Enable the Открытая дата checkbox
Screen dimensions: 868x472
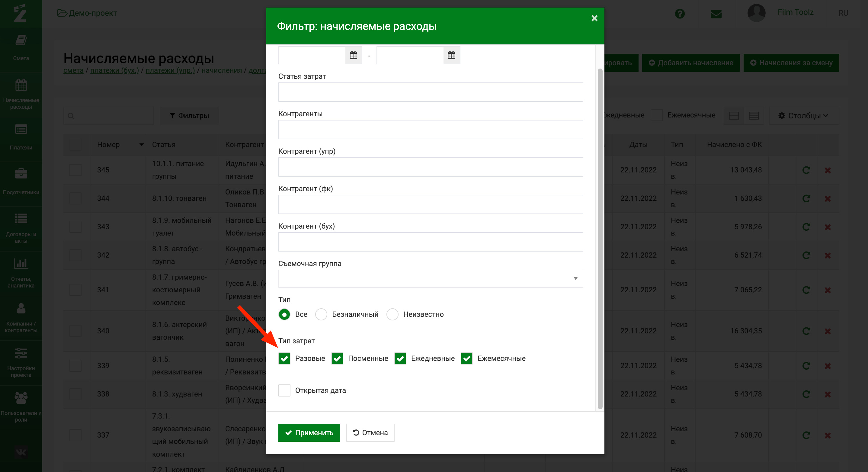[x=284, y=390]
